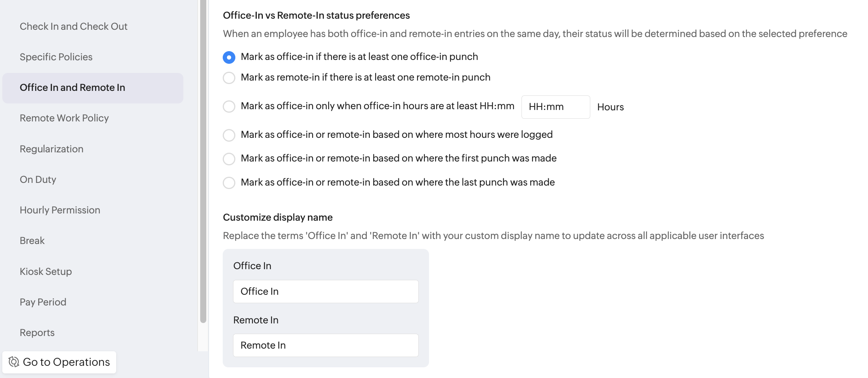The image size is (868, 378).
Task: Click the Go to Operations icon
Action: click(14, 362)
